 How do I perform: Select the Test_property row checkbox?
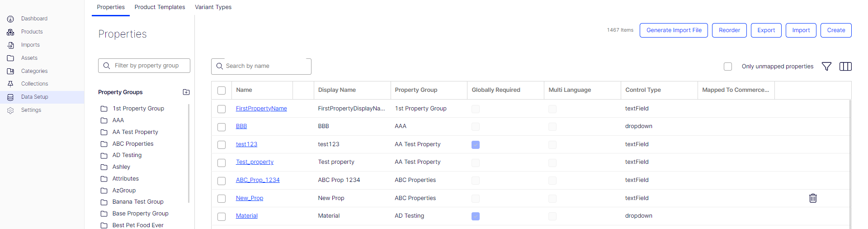(x=222, y=162)
